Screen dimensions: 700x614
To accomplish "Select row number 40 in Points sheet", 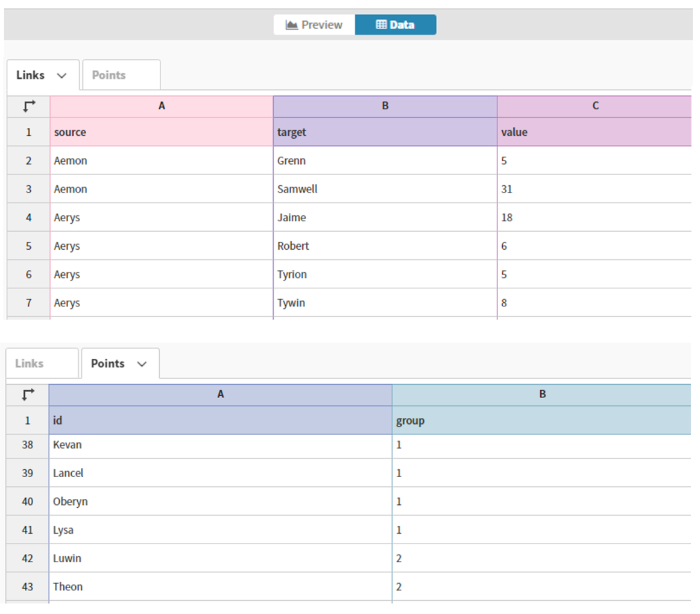I will (x=28, y=501).
